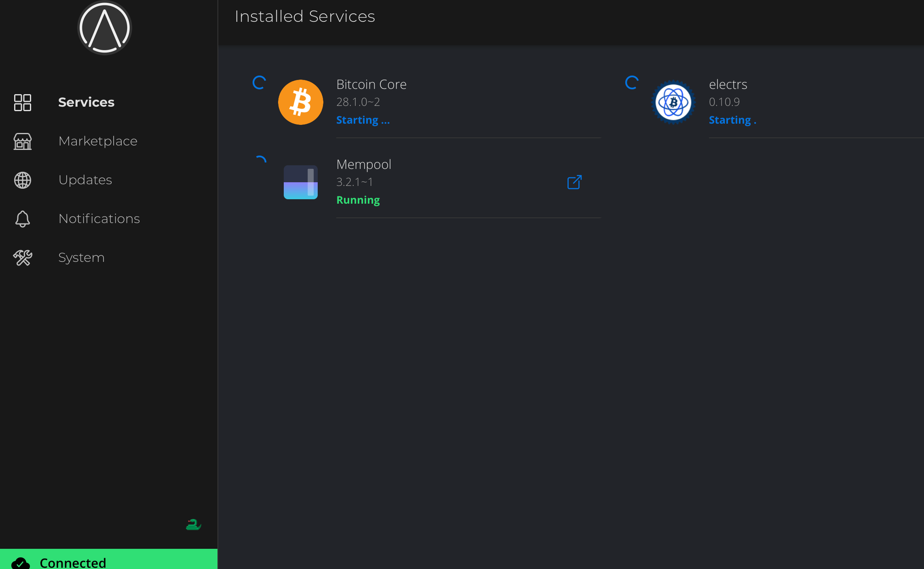Screen dimensions: 924x569
Task: Click the System tools icon
Action: [x=23, y=258]
